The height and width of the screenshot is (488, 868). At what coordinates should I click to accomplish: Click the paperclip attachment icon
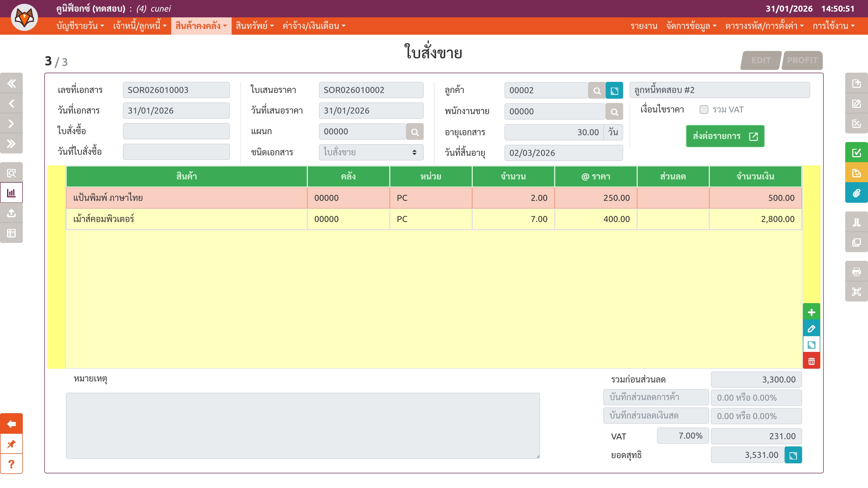tap(856, 193)
